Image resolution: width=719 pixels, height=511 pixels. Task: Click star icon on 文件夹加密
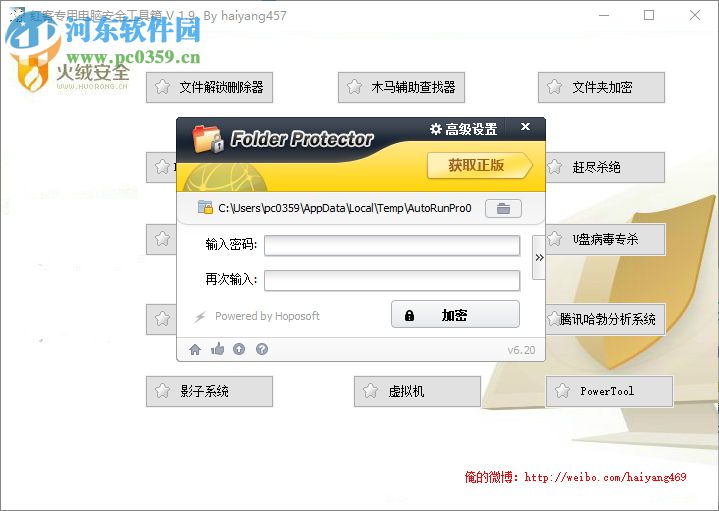[554, 87]
